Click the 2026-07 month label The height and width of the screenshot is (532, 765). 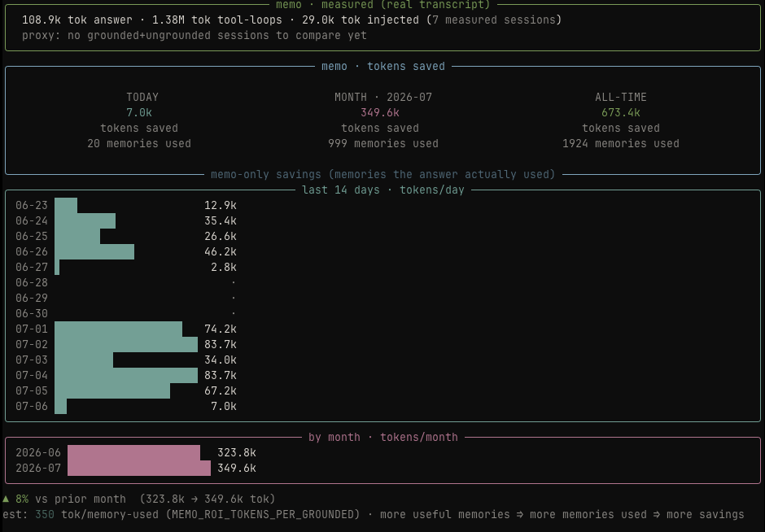[x=38, y=468]
